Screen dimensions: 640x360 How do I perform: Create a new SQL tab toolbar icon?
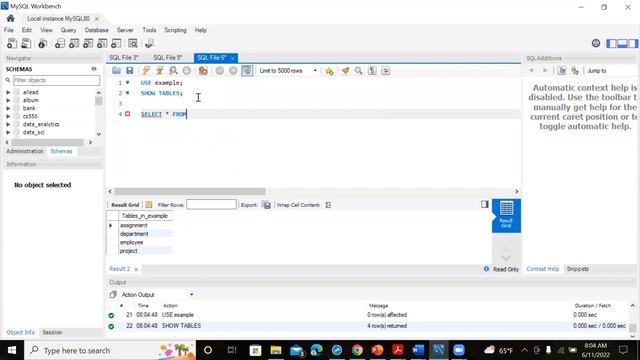(x=12, y=43)
